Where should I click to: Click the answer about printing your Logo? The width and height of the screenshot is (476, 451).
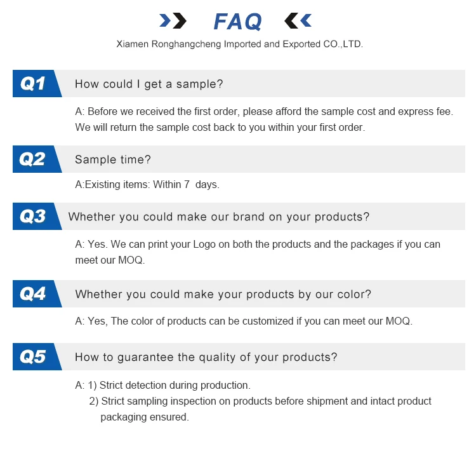258,252
